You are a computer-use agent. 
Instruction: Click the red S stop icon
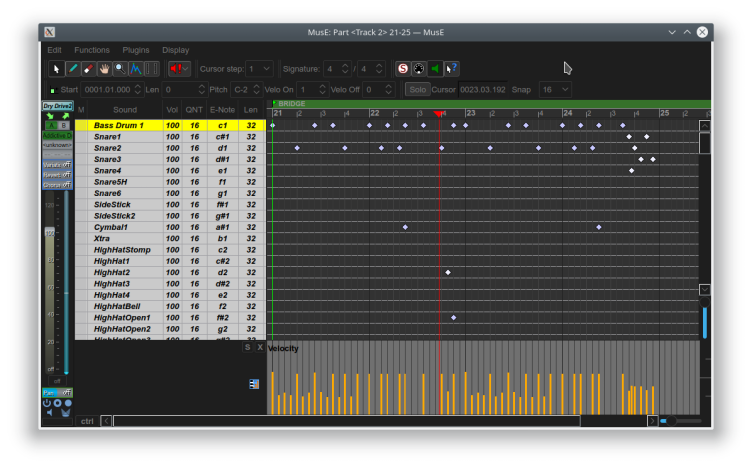pos(403,69)
